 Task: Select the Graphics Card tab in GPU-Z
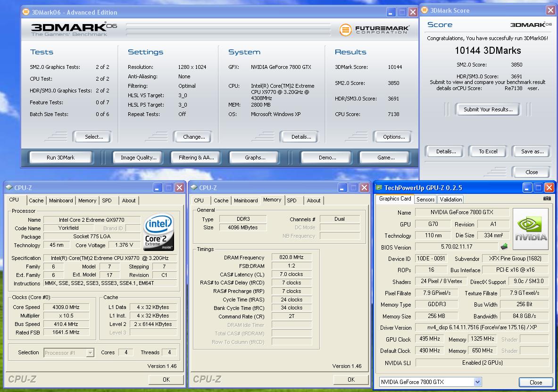point(395,199)
